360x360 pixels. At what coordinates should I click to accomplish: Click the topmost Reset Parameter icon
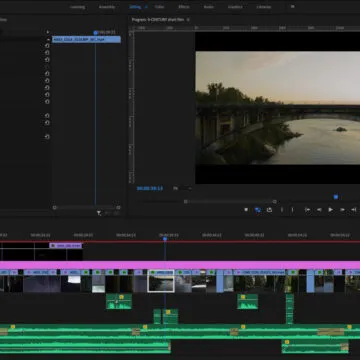point(47,46)
